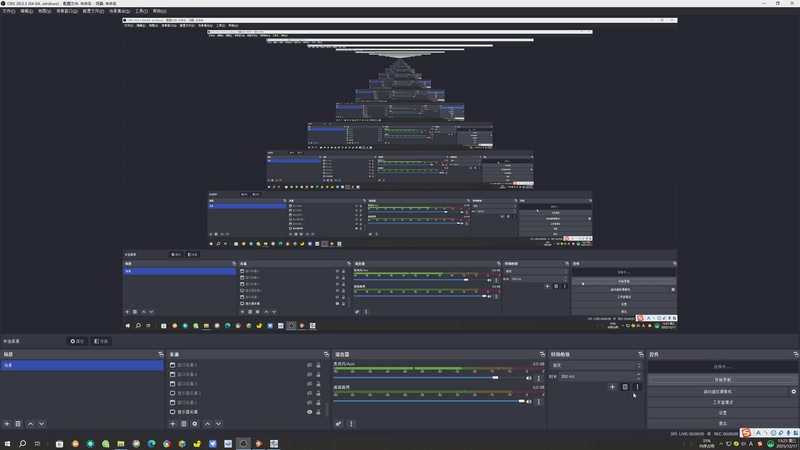800x450 pixels.
Task: Move source down in Sources panel
Action: click(218, 423)
